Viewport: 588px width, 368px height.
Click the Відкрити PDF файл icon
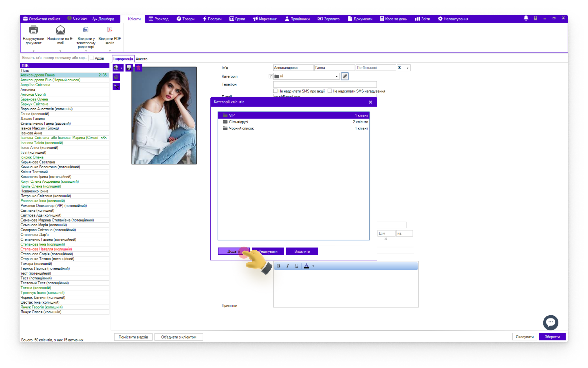(x=110, y=30)
